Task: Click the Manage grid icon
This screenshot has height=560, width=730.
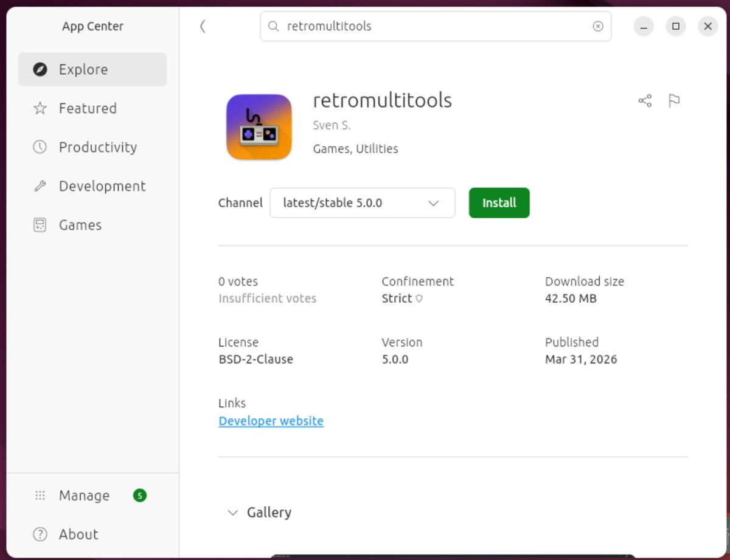Action: (40, 496)
